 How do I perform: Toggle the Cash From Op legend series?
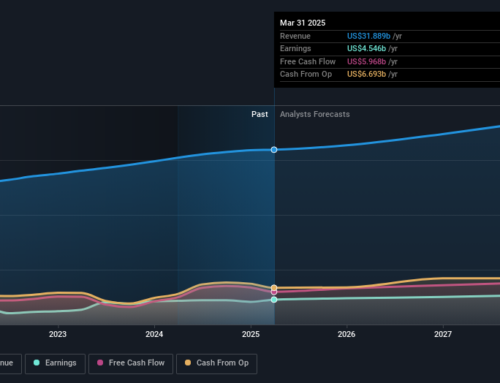coord(217,363)
